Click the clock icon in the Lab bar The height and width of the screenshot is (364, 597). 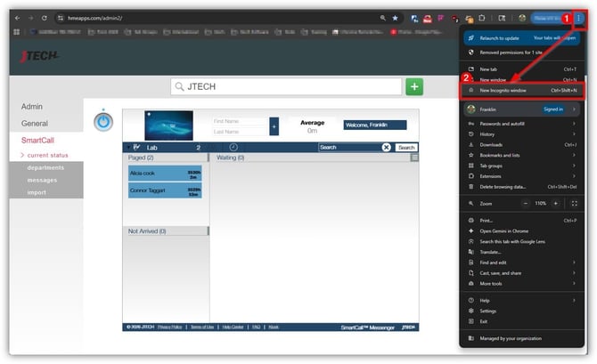233,147
